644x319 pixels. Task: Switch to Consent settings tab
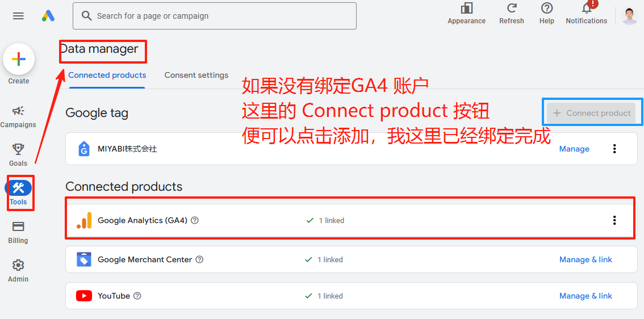pos(196,75)
